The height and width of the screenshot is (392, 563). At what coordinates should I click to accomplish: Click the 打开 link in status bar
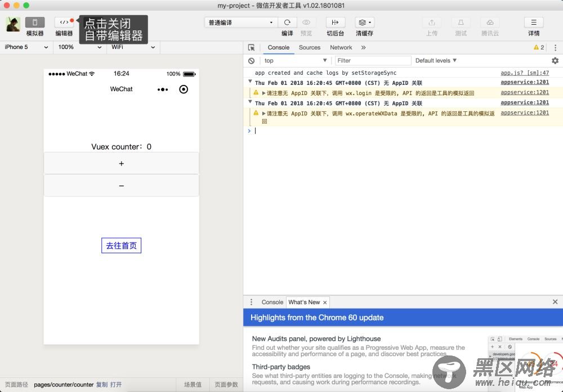point(116,385)
